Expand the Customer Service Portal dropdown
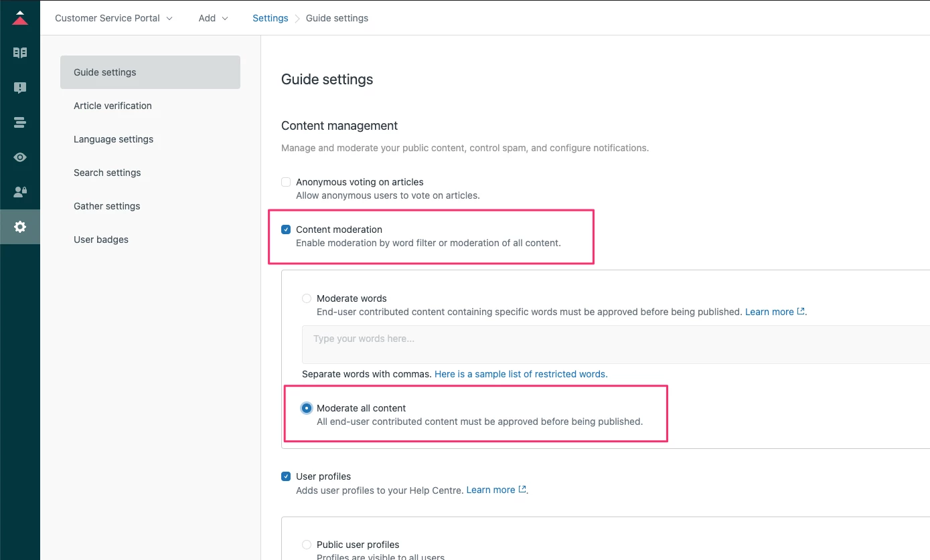Viewport: 930px width, 560px height. pyautogui.click(x=113, y=18)
